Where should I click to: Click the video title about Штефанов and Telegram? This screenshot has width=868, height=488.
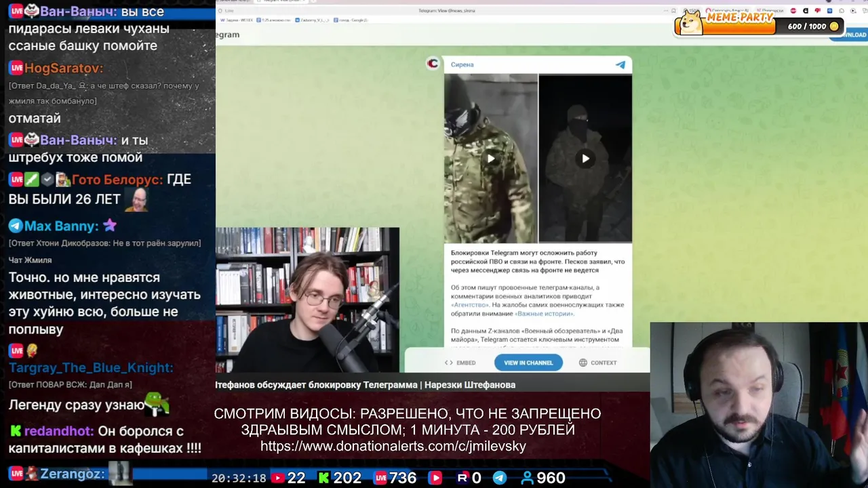365,384
